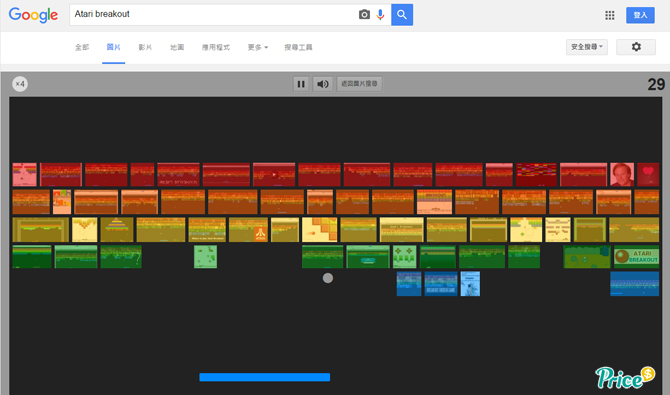Click the rainbow pyramid thumbnail

point(117,230)
